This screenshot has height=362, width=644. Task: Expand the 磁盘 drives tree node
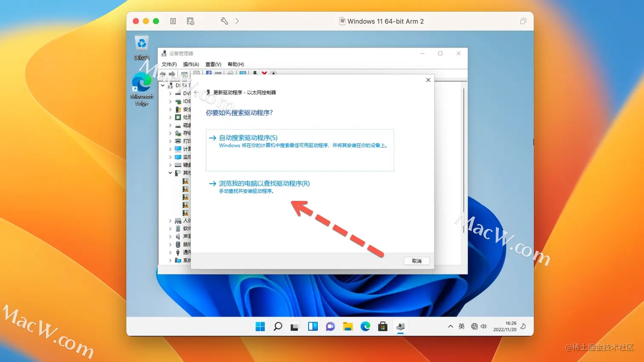click(x=170, y=125)
